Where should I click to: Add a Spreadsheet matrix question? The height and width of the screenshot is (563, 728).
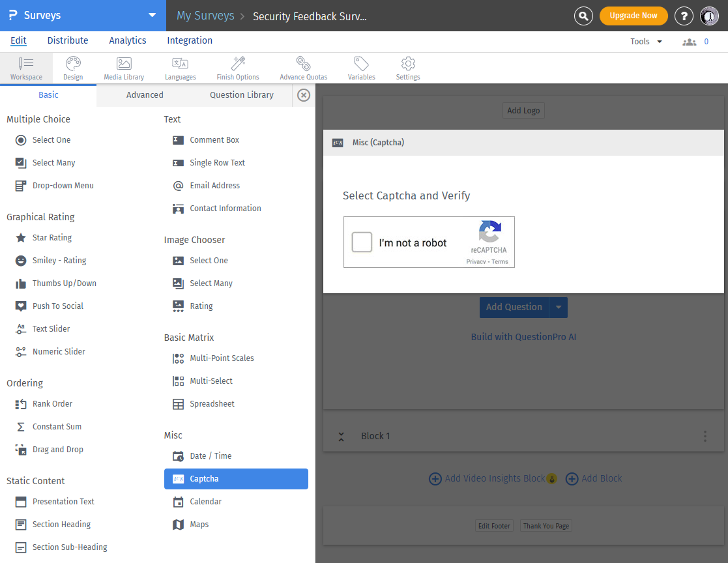203,404
